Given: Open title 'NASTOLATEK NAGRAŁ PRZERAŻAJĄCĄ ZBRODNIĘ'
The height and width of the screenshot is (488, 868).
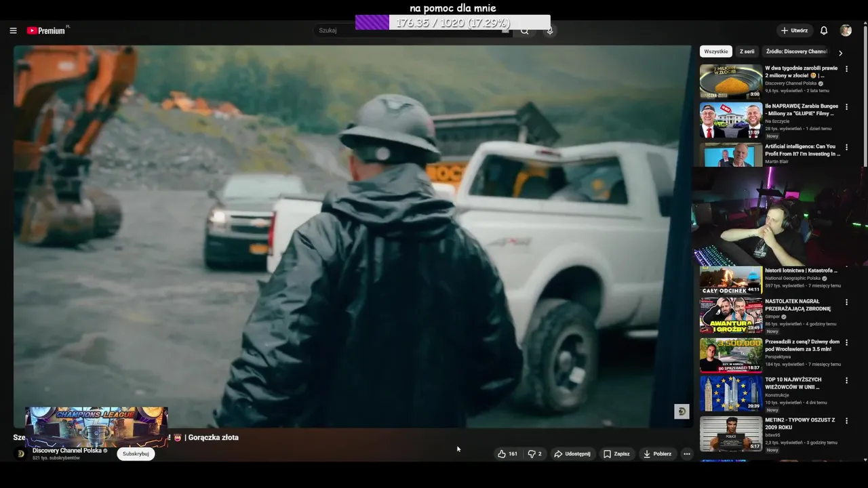Looking at the screenshot, I should click(797, 305).
